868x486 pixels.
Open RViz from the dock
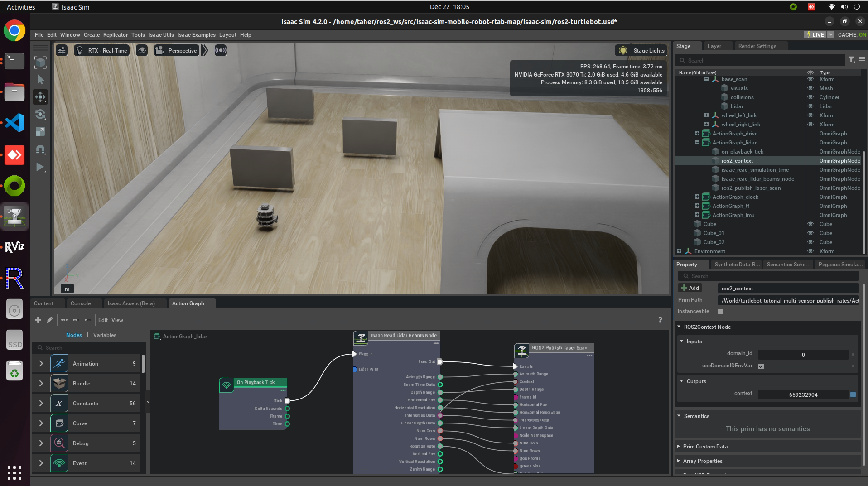14,247
